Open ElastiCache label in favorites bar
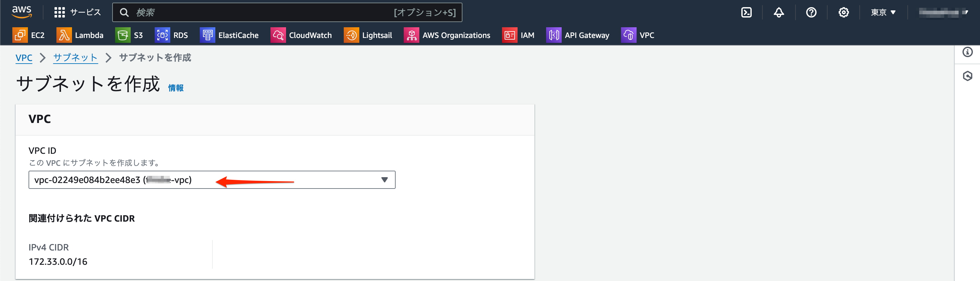The width and height of the screenshot is (980, 281). coord(238,35)
